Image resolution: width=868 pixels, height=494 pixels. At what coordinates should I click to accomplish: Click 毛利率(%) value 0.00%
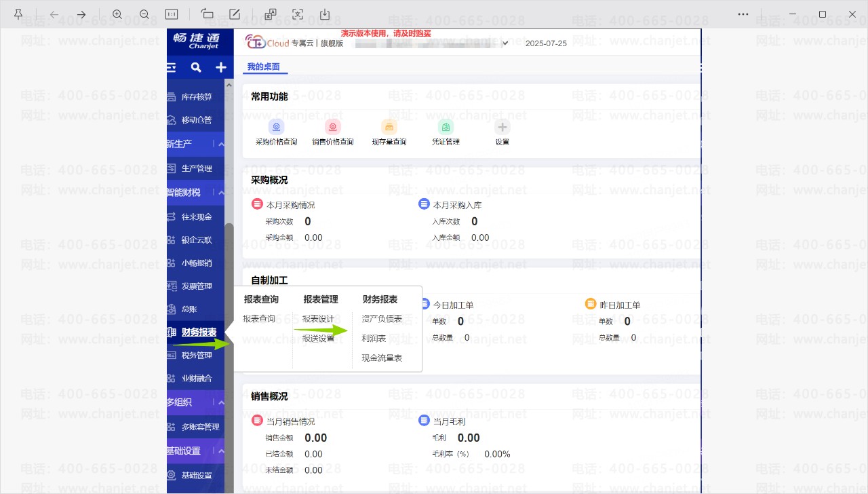[497, 455]
